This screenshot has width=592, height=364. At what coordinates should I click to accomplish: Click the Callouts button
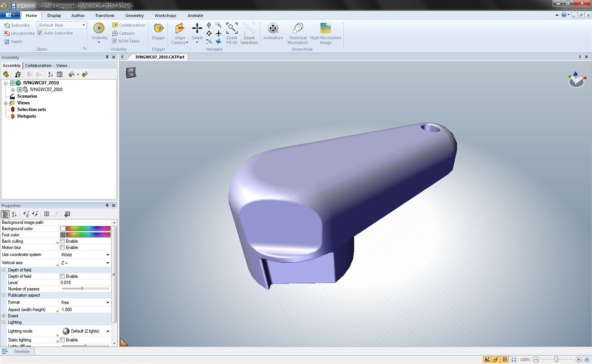123,33
